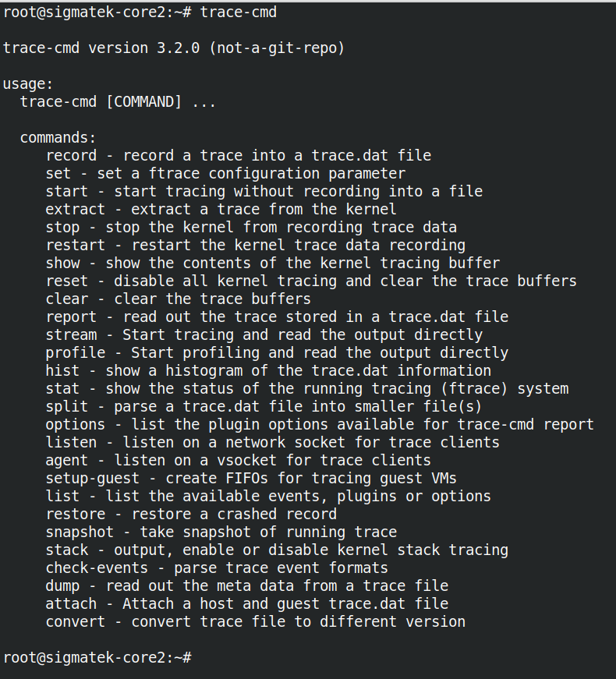Click the 'snapshot' command entry

pyautogui.click(x=80, y=532)
